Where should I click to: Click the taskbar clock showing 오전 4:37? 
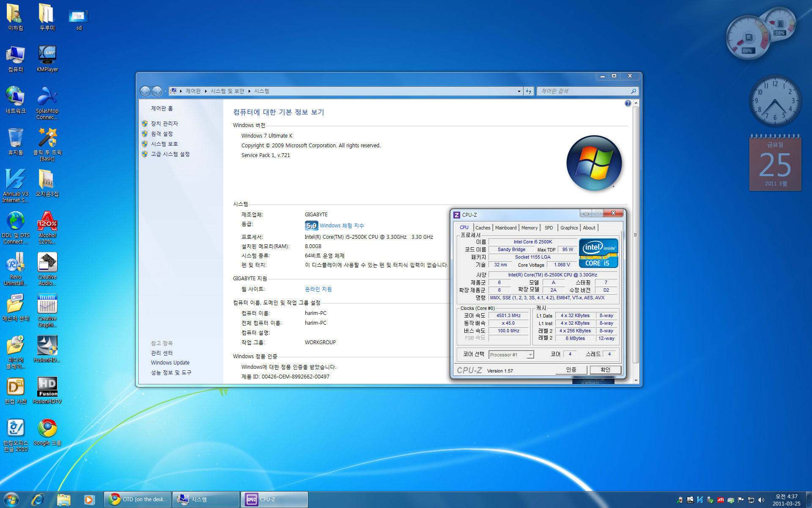[786, 500]
